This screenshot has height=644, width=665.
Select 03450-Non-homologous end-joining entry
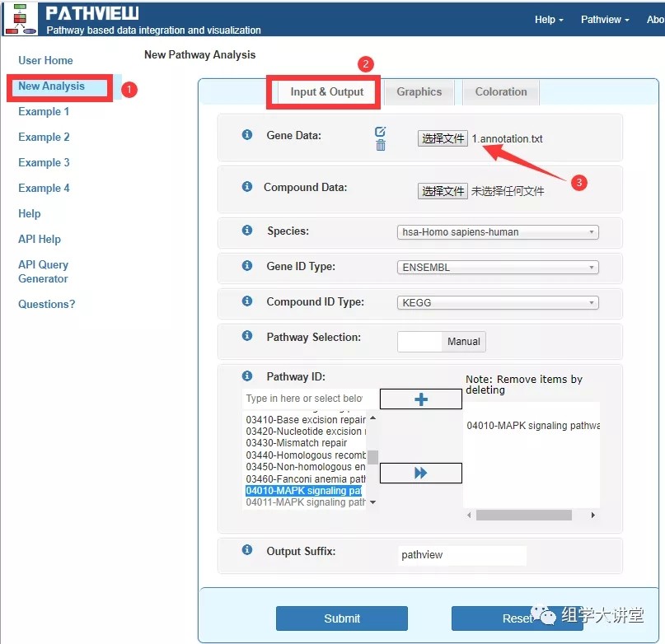(306, 467)
